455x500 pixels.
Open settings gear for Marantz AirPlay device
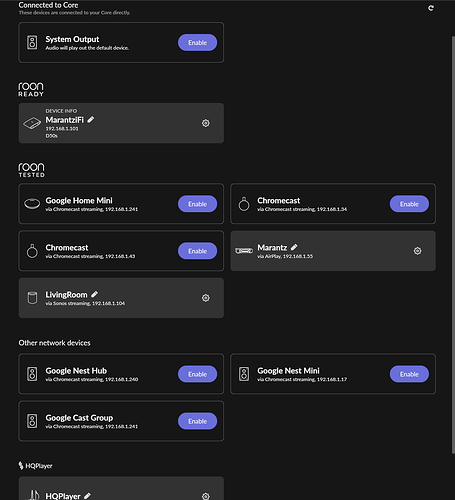[x=417, y=251]
